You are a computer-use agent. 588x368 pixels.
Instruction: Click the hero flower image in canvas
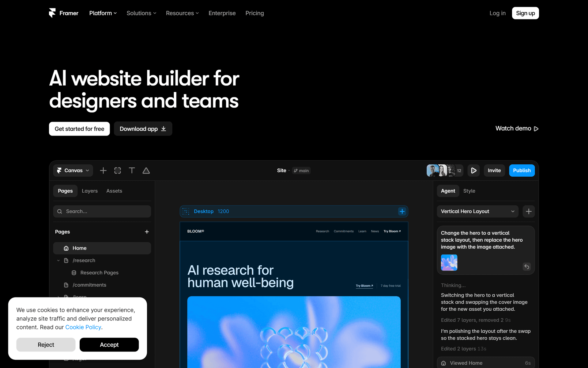coord(294,332)
